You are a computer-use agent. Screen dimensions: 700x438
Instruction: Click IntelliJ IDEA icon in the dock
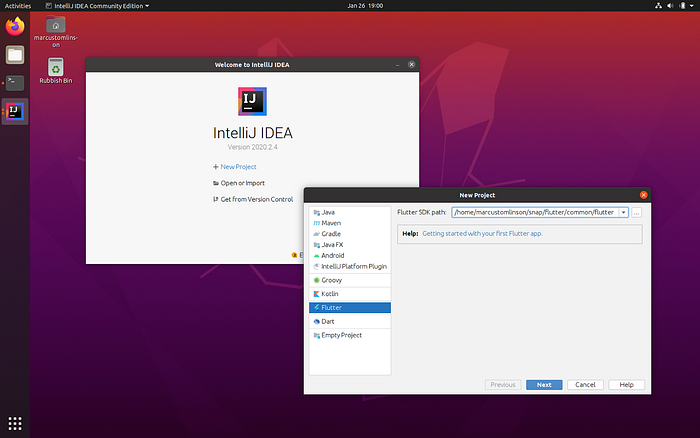(15, 111)
